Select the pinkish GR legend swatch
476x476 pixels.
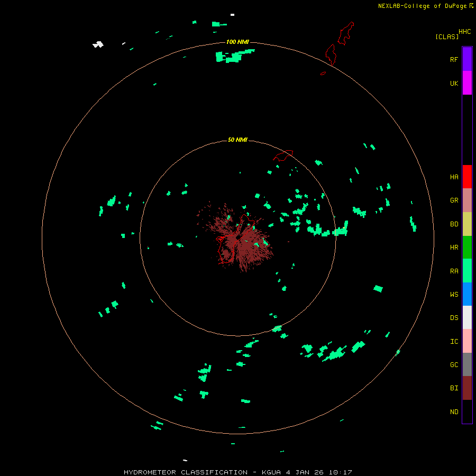467,200
